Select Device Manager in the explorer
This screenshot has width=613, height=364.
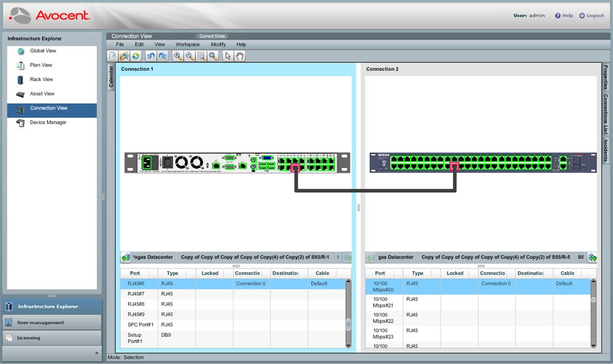click(x=48, y=122)
